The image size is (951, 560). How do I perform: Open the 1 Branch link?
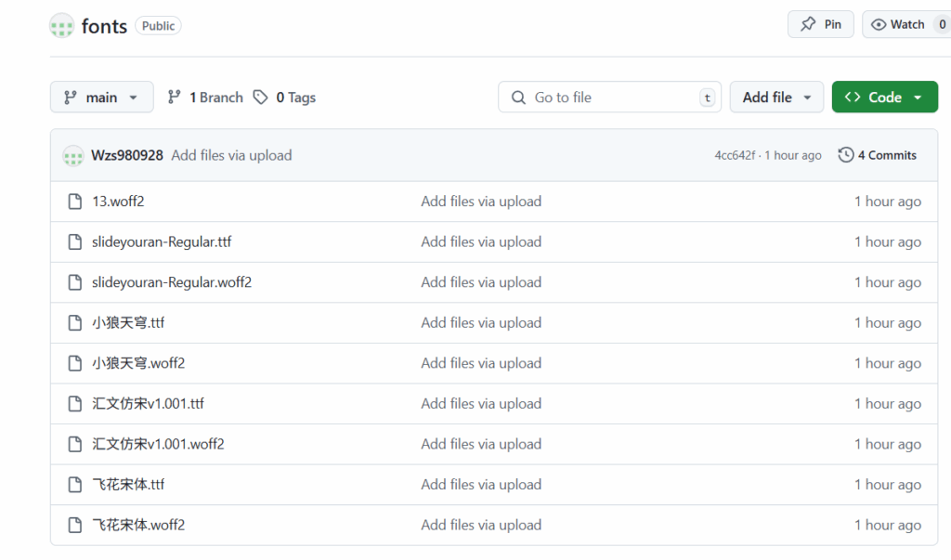(x=205, y=98)
